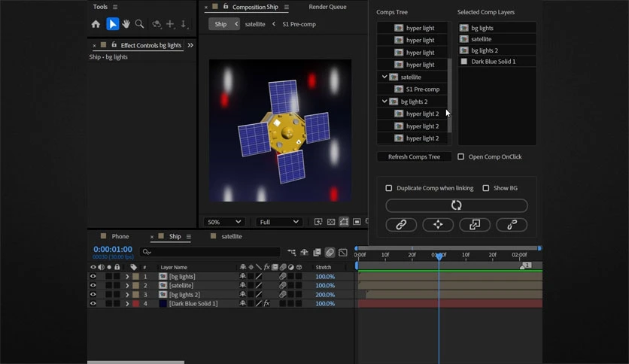
Task: Click red label swatch of layer 4
Action: coord(136,304)
